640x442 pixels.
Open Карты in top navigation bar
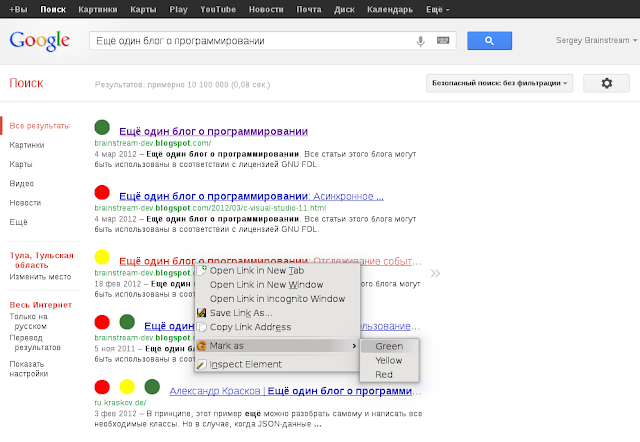point(143,9)
